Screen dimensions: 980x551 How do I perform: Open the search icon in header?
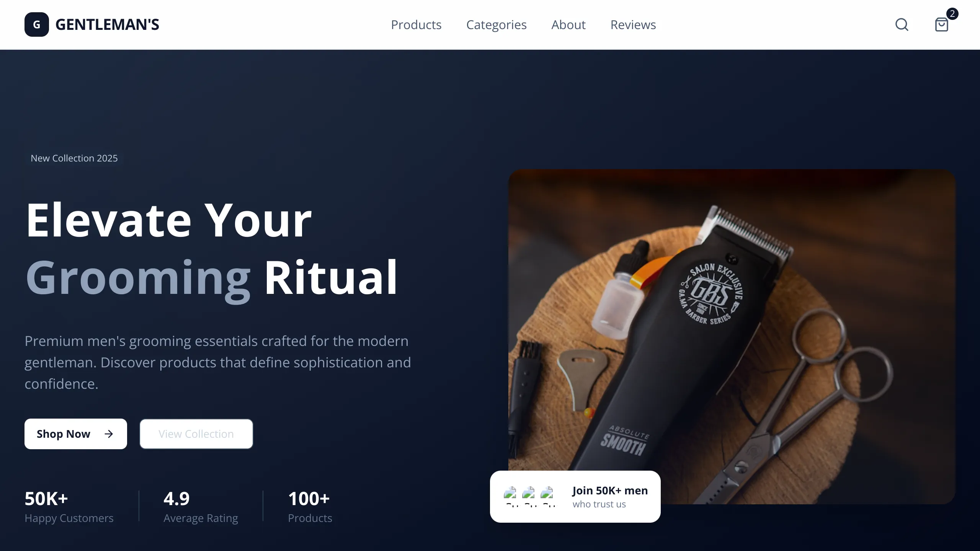pos(902,24)
